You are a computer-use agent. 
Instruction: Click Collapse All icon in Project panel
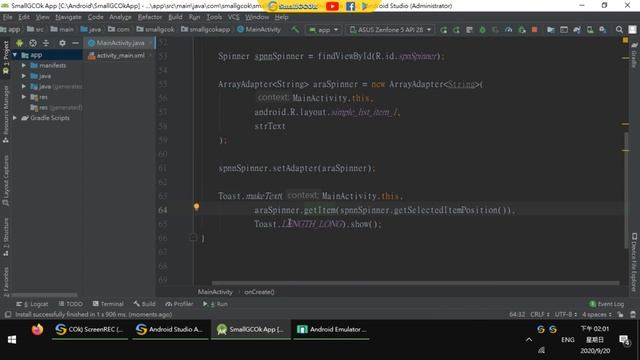[46, 43]
